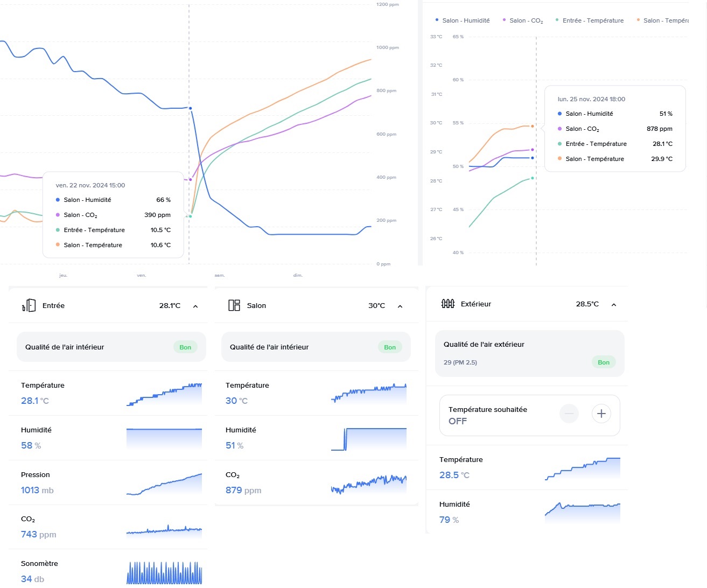The width and height of the screenshot is (707, 588).
Task: Click the Bon badge for Entrée air quality
Action: pos(185,347)
